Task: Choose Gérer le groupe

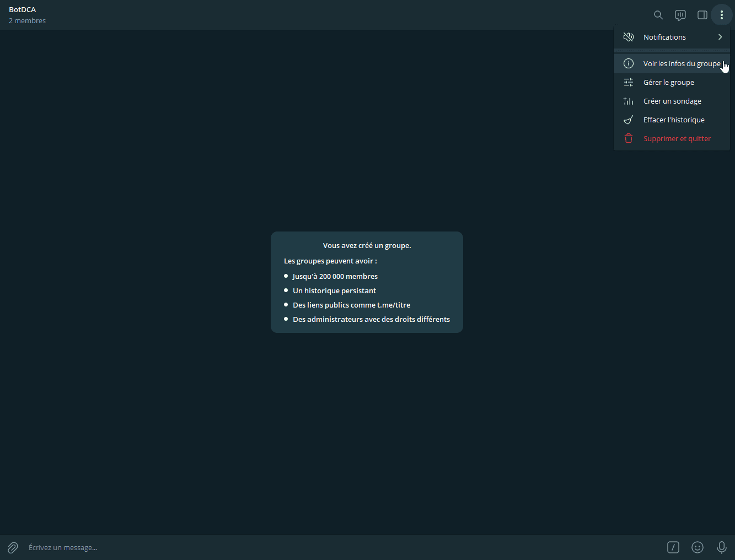Action: (x=668, y=82)
